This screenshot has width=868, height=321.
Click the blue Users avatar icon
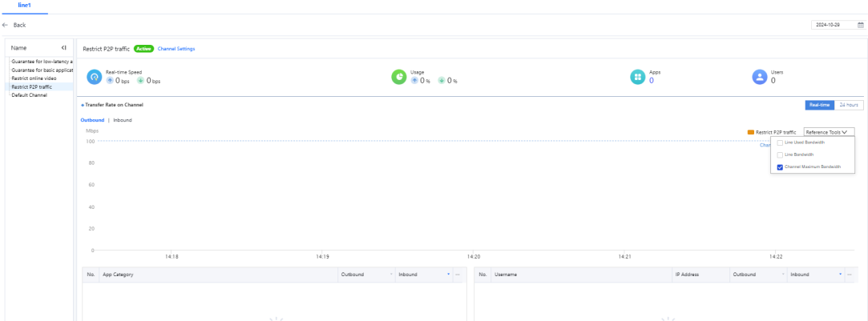[759, 77]
